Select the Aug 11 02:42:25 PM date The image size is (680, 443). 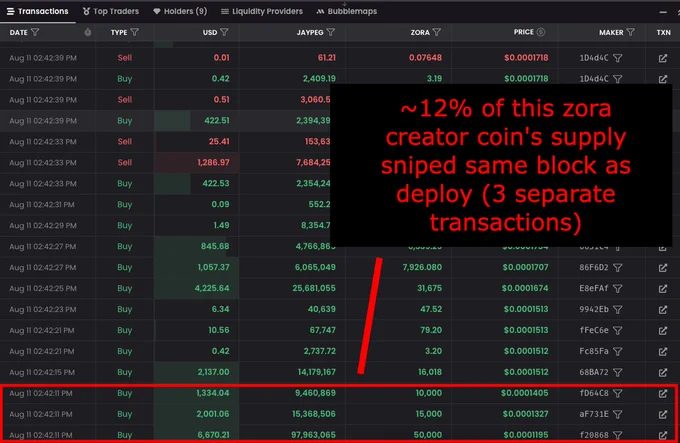pyautogui.click(x=43, y=288)
